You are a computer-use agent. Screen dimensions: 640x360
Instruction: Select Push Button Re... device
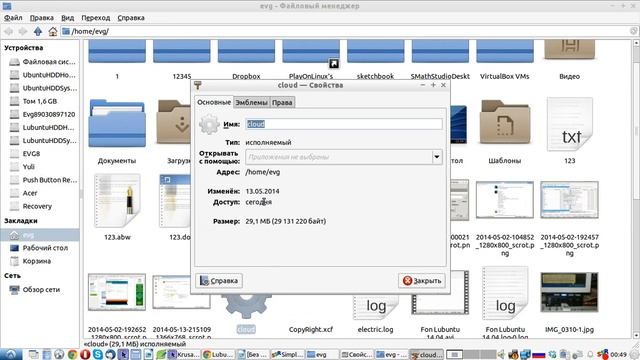[x=42, y=180]
